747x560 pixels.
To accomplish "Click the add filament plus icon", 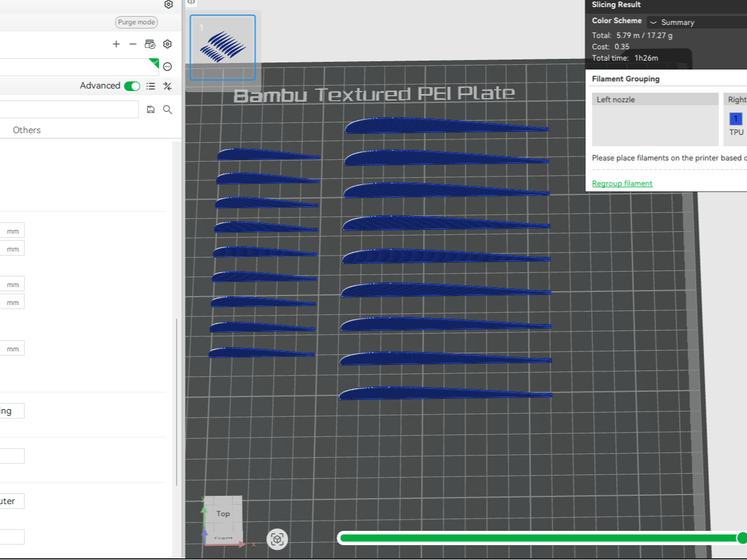I will pyautogui.click(x=116, y=44).
